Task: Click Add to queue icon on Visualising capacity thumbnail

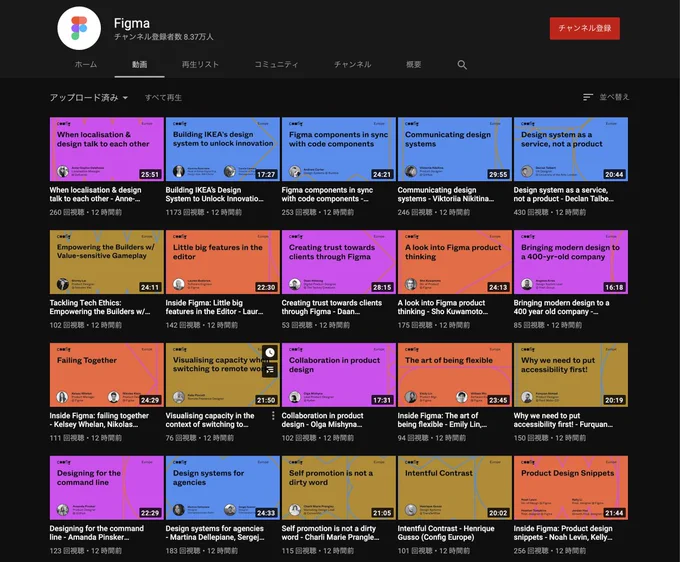Action: click(x=270, y=369)
